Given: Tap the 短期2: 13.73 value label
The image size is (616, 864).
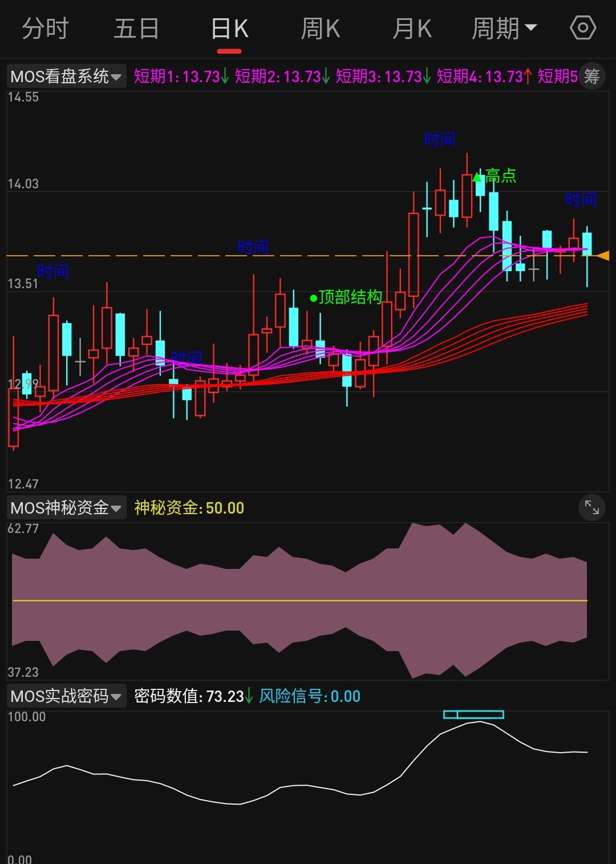Looking at the screenshot, I should [x=282, y=76].
